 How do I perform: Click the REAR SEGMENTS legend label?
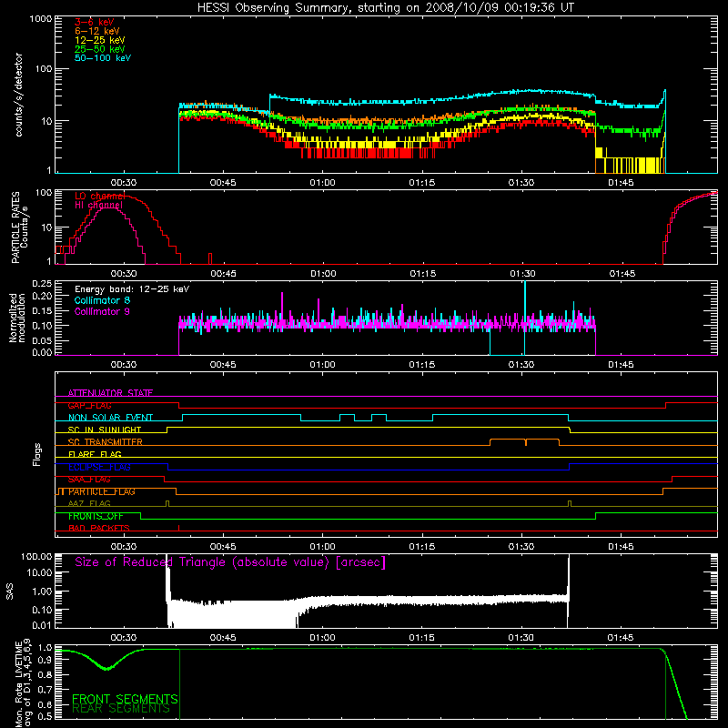point(121,709)
